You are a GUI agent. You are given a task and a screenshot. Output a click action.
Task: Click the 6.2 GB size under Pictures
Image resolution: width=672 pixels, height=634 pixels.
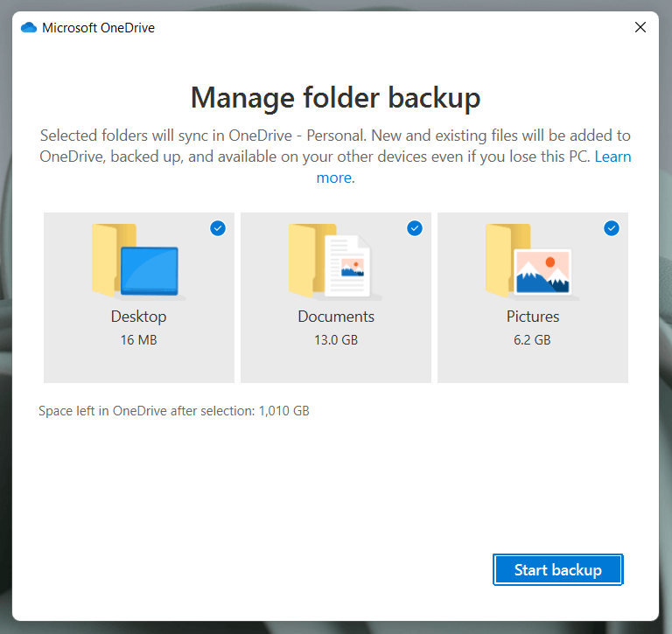(532, 339)
